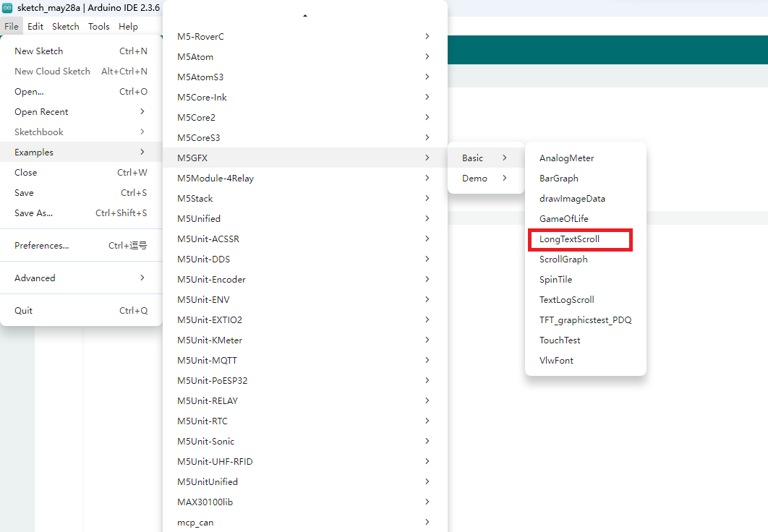Open the TouchTest example
768x532 pixels.
(x=585, y=340)
